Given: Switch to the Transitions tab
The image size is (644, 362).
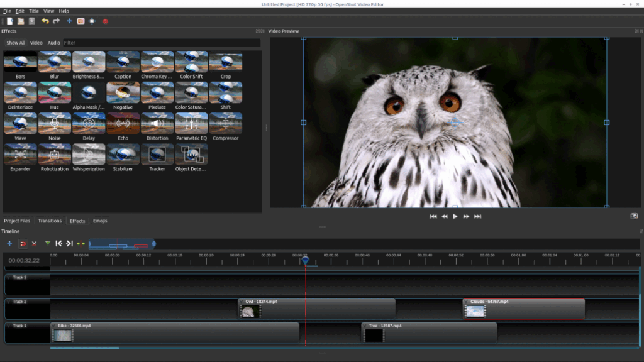Looking at the screenshot, I should (x=50, y=221).
